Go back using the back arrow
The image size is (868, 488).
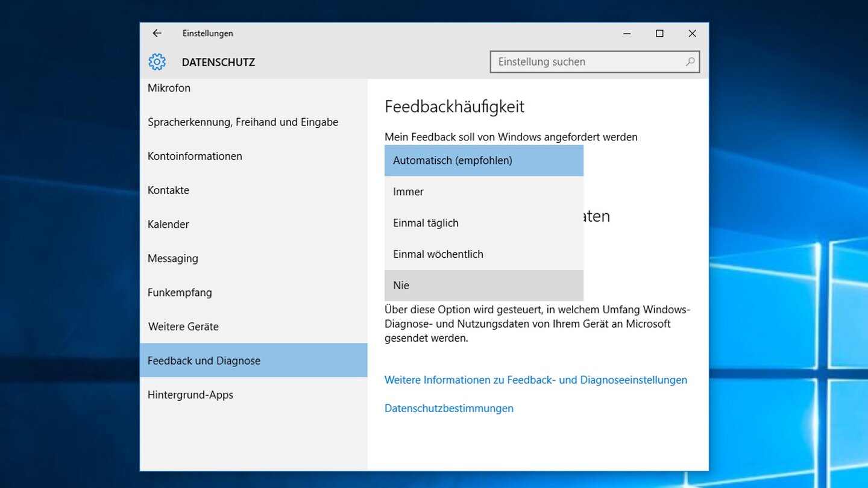[x=157, y=33]
